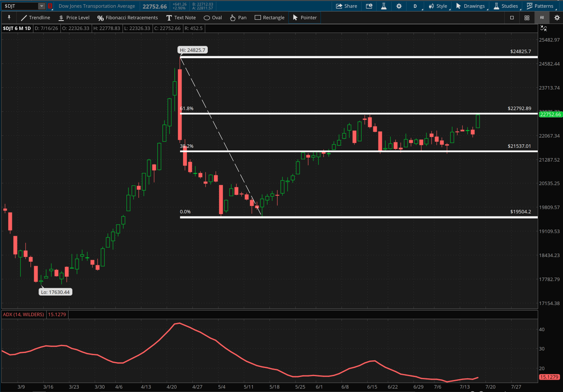This screenshot has width=563, height=392.
Task: Open the Studies dropdown menu
Action: click(505, 6)
